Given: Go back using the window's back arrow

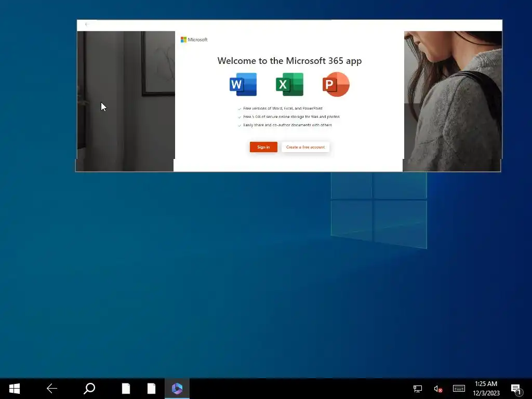Looking at the screenshot, I should pyautogui.click(x=87, y=24).
